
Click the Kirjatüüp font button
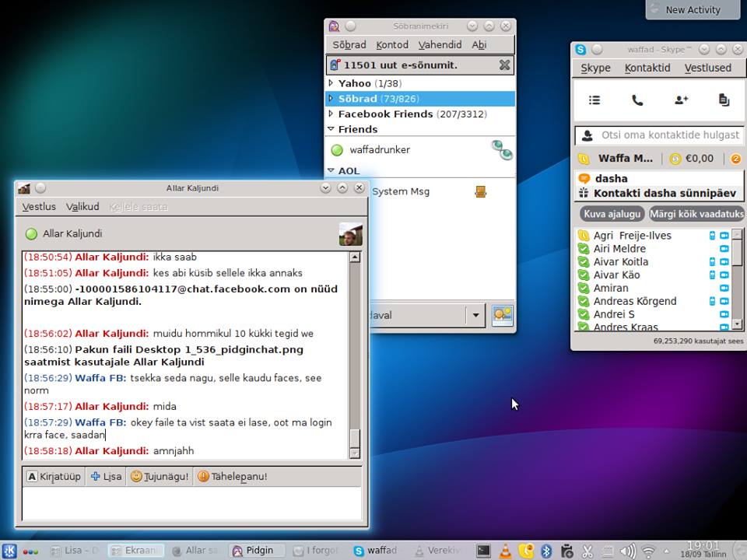tap(54, 477)
